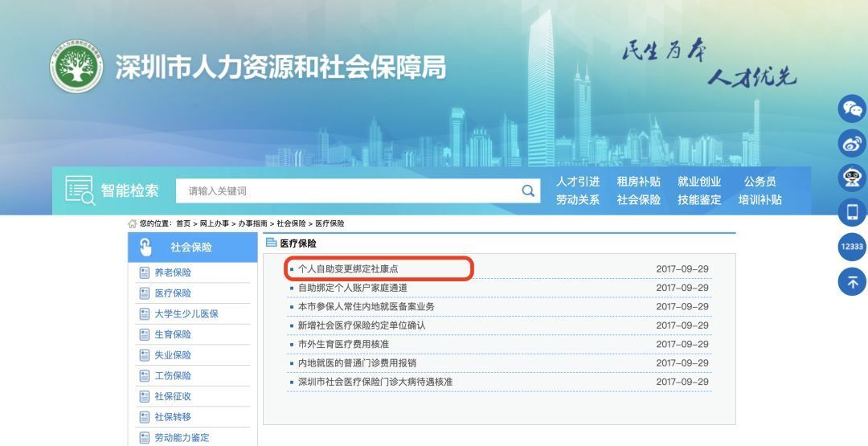The width and height of the screenshot is (868, 446).
Task: Click the bureau's green tree logo
Action: (x=77, y=68)
